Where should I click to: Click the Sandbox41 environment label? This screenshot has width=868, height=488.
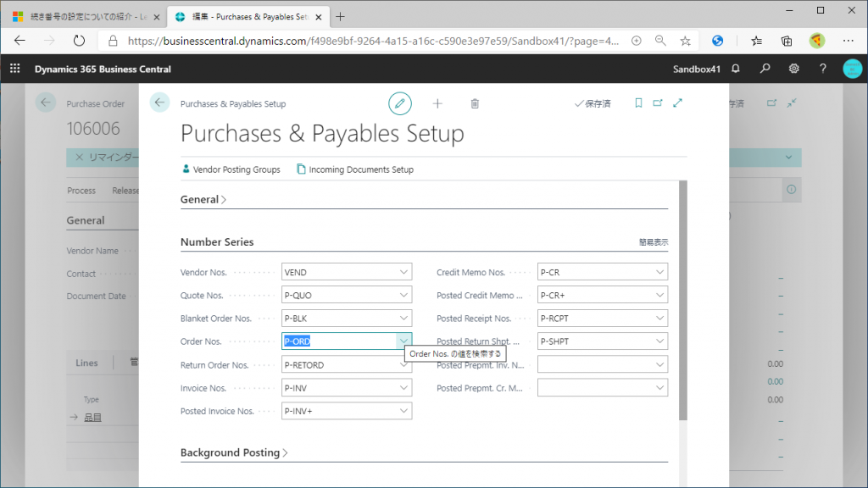tap(697, 69)
